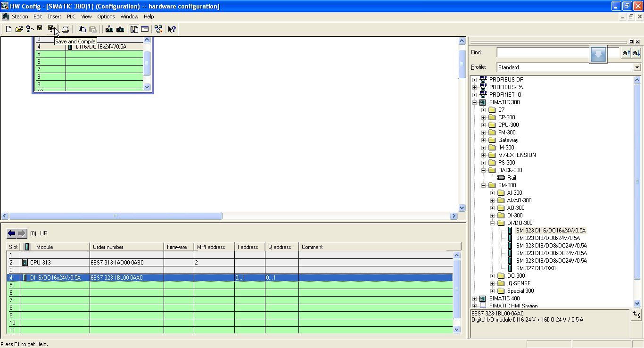
Task: Click the Order number column header
Action: point(127,247)
